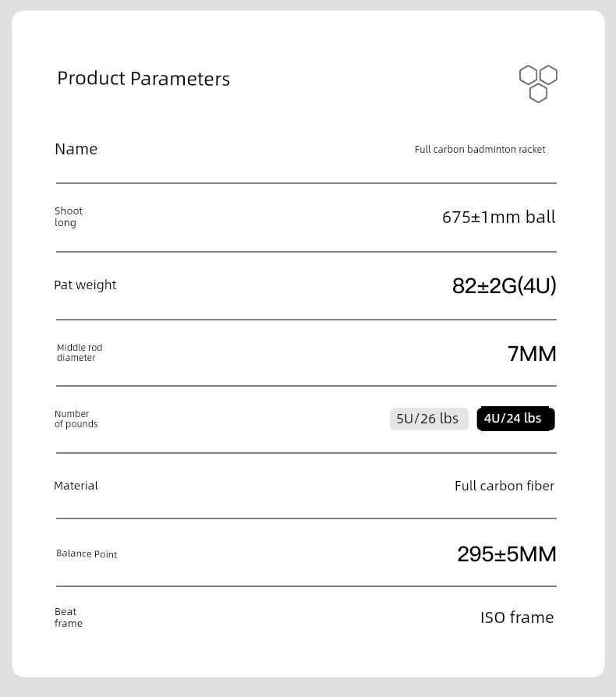616x697 pixels.
Task: Click the 7MM diameter value
Action: 532,354
